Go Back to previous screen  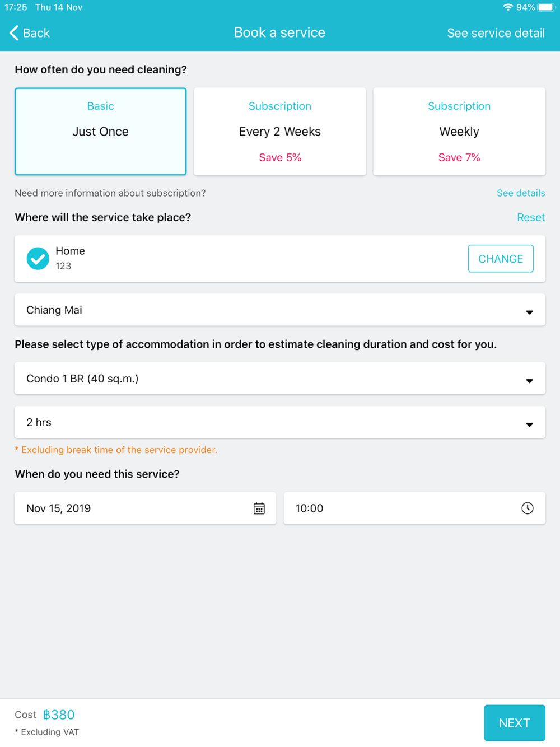[x=30, y=33]
